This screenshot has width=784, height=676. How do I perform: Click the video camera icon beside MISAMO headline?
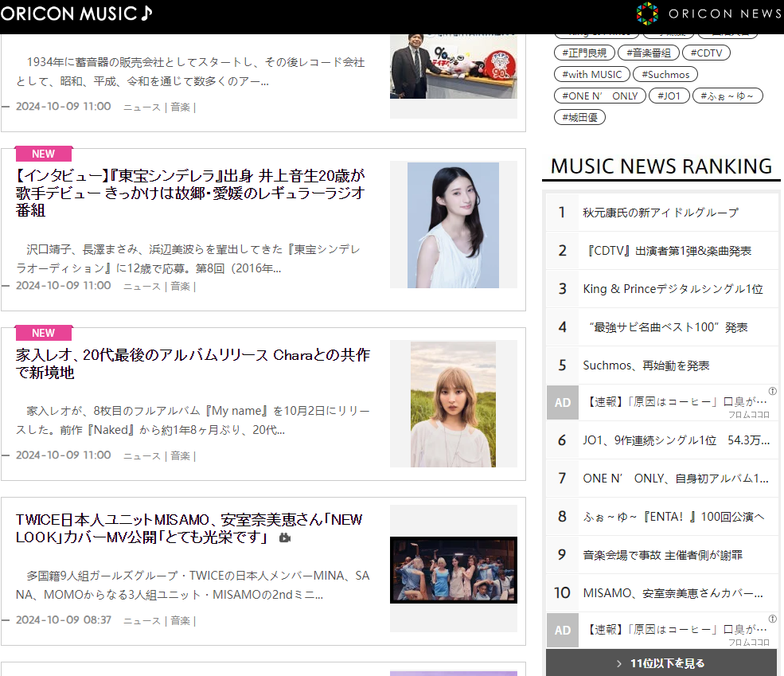tap(285, 538)
